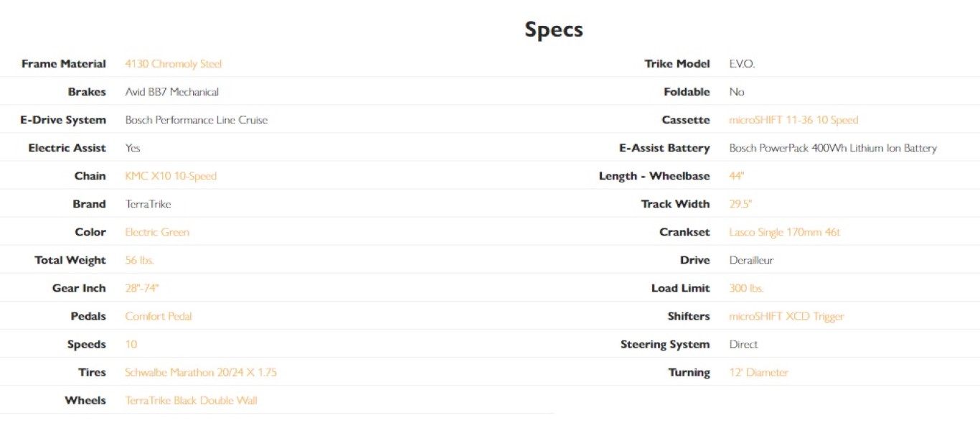Screen dimensions: 980x446
Task: Select the 29.5" track width link
Action: point(740,204)
